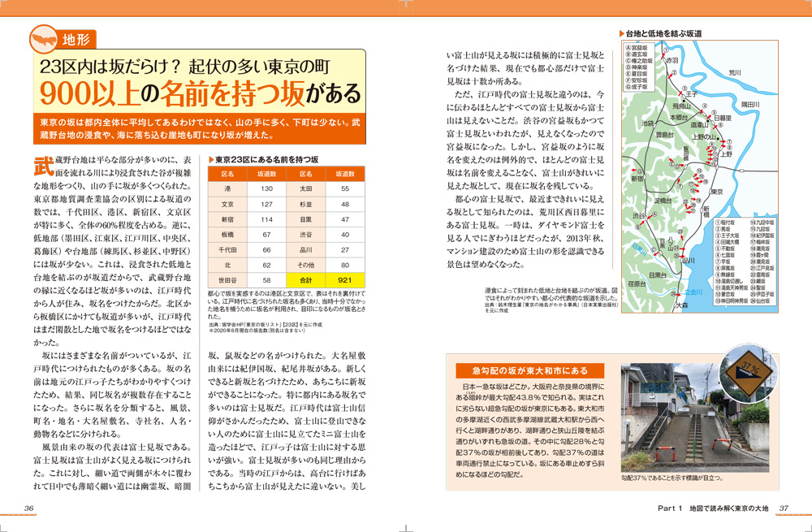This screenshot has height=532, width=812.
Task: Select the 板橋 cell in the table
Action: click(227, 235)
